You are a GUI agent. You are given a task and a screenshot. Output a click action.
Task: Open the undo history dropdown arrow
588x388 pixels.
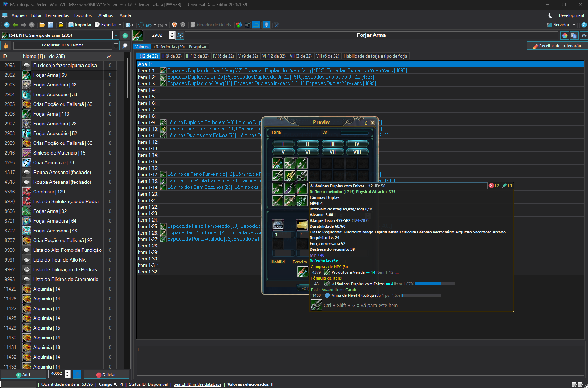click(x=155, y=25)
